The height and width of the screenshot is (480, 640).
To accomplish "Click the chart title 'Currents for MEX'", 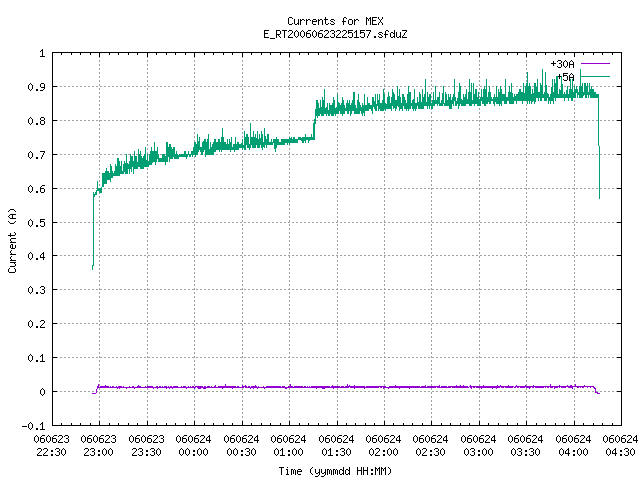I will [x=335, y=21].
